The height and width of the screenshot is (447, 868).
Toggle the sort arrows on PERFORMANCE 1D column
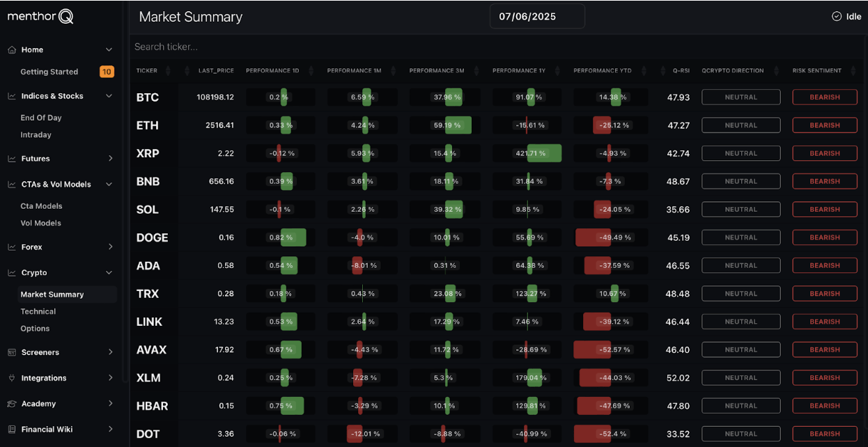coord(311,70)
